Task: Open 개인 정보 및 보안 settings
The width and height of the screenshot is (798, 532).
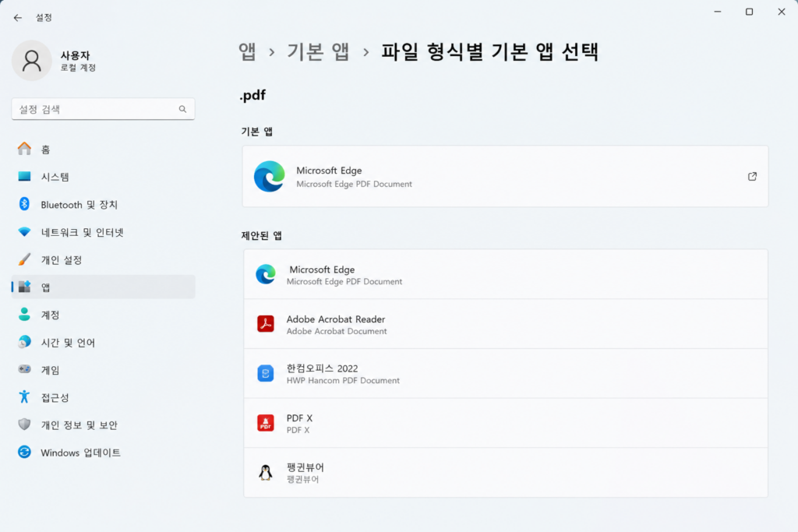Action: pos(104,425)
